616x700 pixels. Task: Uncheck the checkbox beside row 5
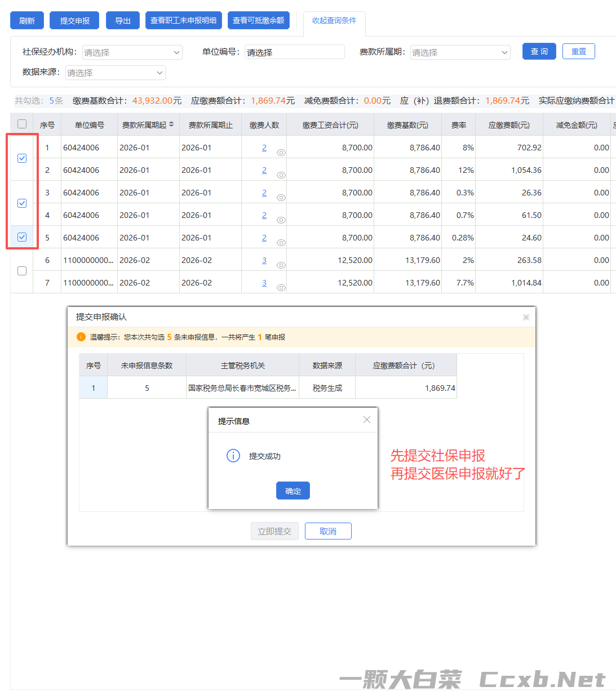point(22,237)
